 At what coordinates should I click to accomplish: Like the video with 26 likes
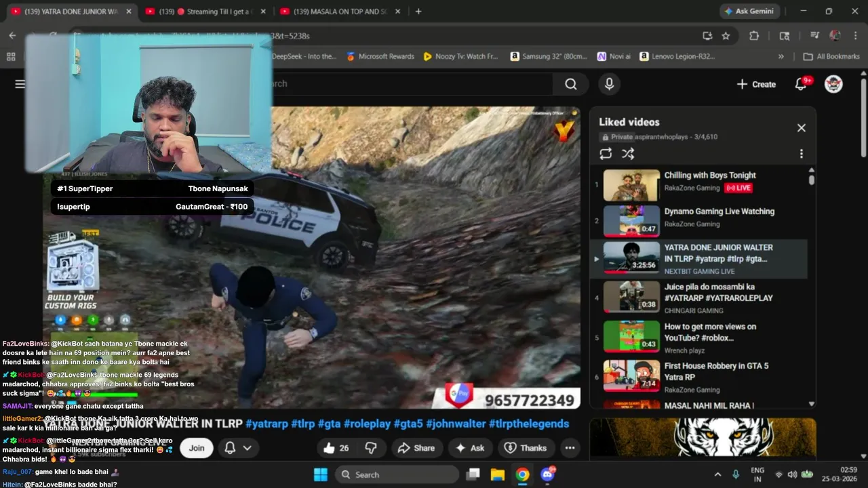point(337,448)
